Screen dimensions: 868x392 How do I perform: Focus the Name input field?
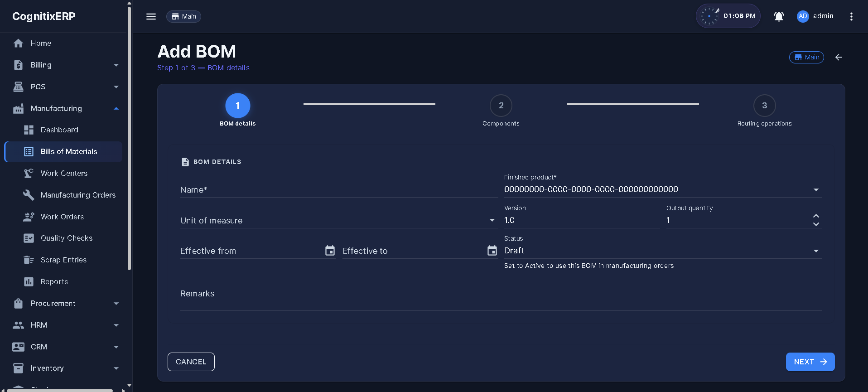tap(339, 189)
